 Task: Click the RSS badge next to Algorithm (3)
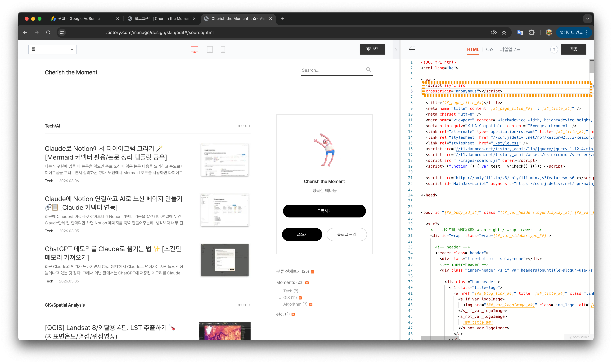[311, 304]
